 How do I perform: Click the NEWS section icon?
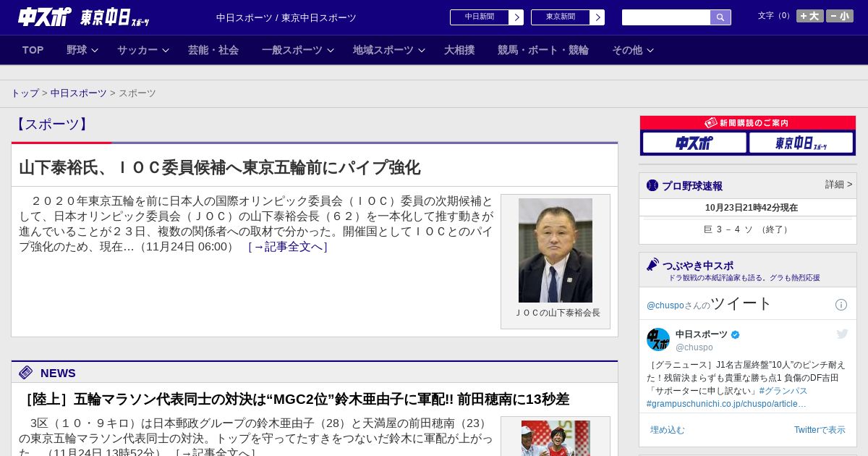[x=26, y=373]
